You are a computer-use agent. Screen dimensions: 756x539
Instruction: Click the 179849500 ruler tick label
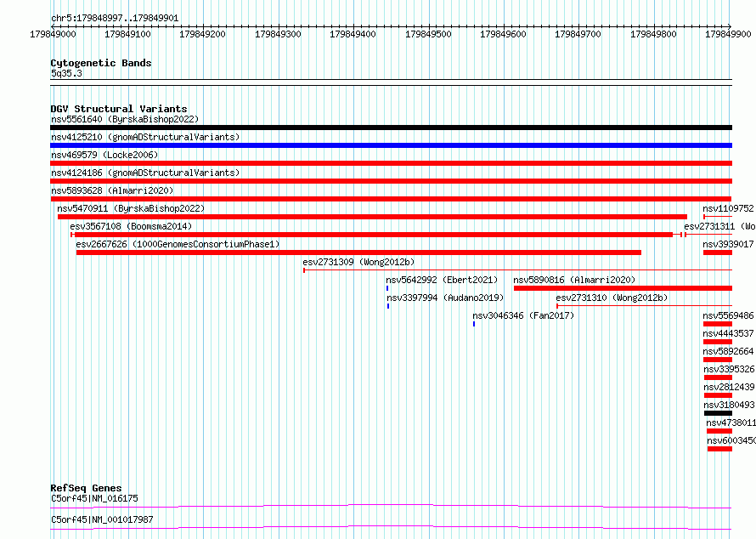tap(428, 34)
